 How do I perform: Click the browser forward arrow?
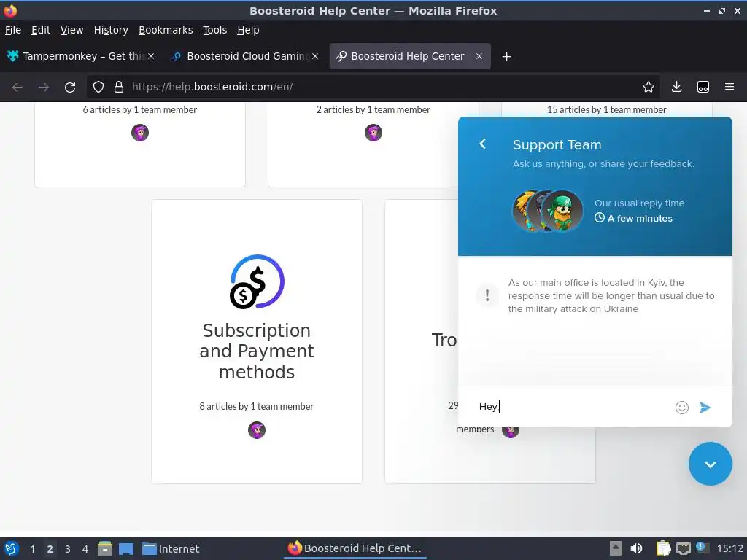point(44,87)
